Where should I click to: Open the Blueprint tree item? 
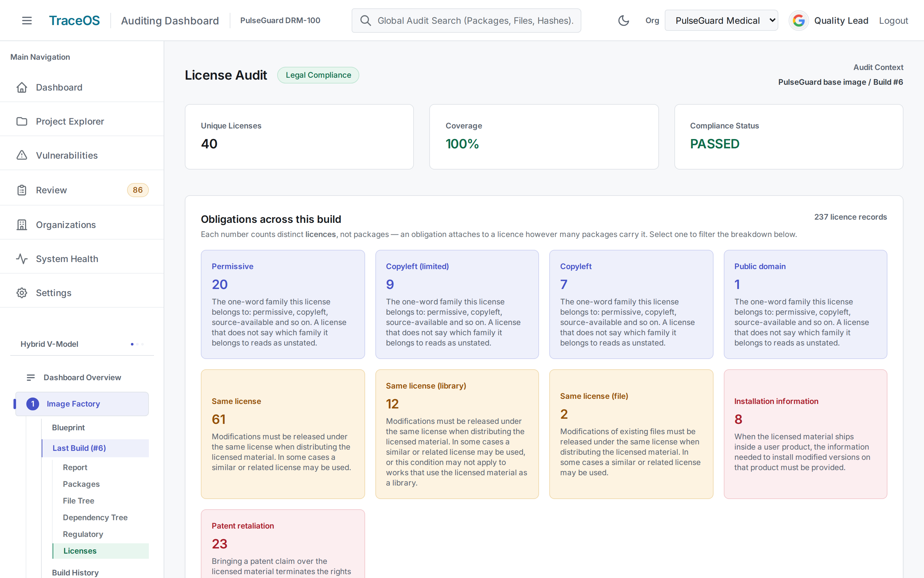[x=68, y=428]
